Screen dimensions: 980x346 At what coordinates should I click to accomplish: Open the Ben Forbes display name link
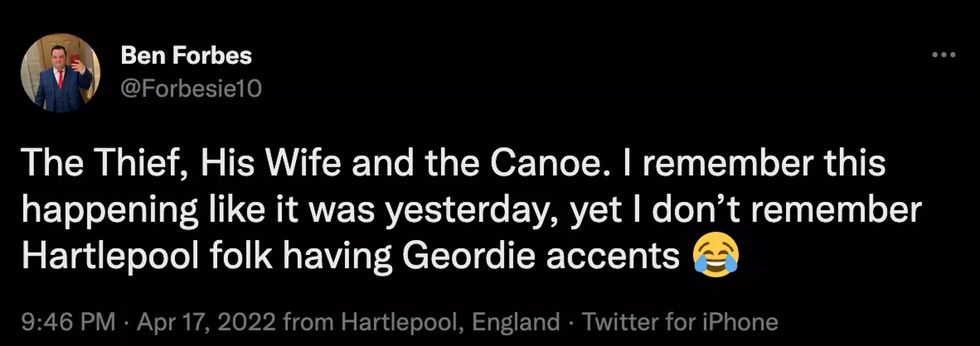186,56
